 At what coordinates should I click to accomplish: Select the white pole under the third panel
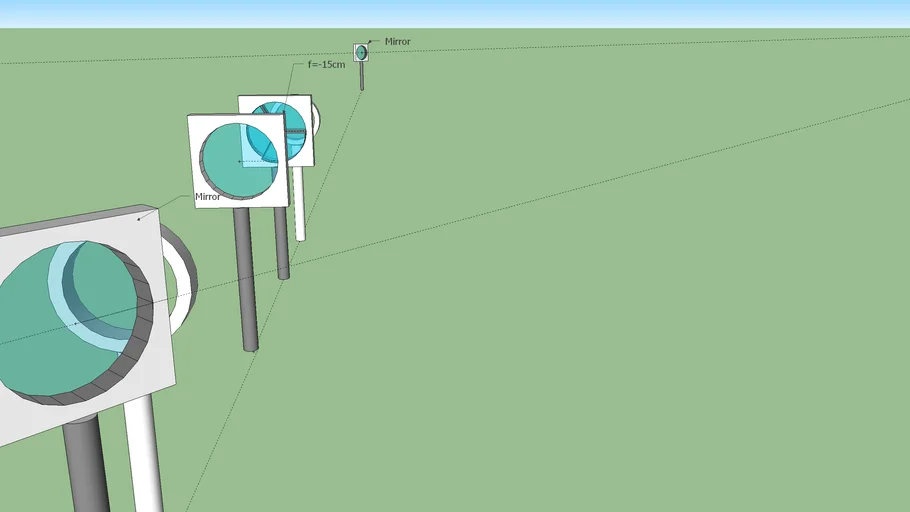(299, 203)
